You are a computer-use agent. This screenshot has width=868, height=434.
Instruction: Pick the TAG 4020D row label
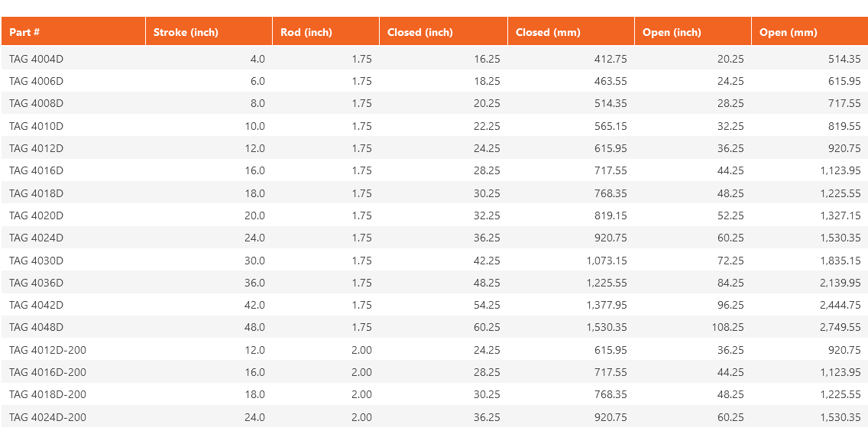[36, 215]
